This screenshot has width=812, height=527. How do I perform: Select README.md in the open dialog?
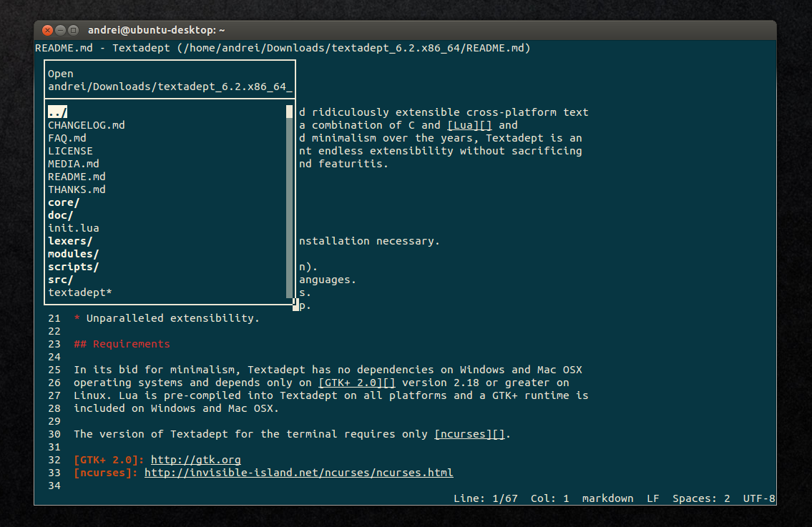pyautogui.click(x=77, y=177)
